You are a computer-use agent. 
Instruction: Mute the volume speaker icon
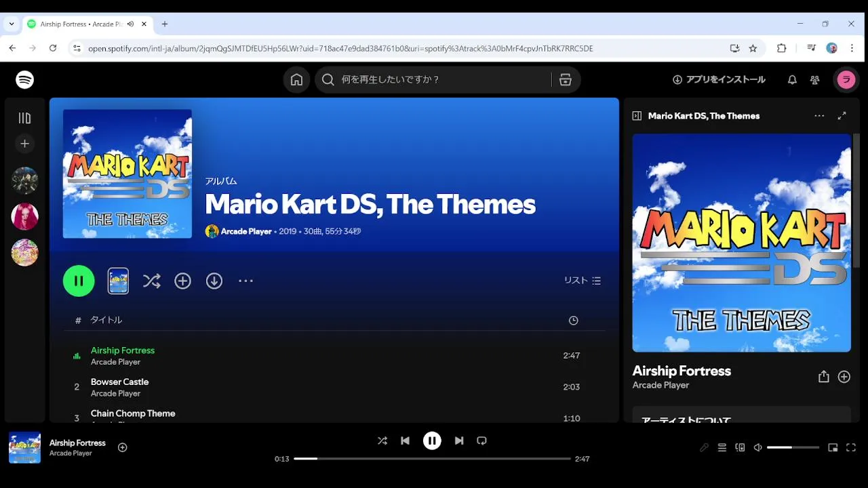758,447
